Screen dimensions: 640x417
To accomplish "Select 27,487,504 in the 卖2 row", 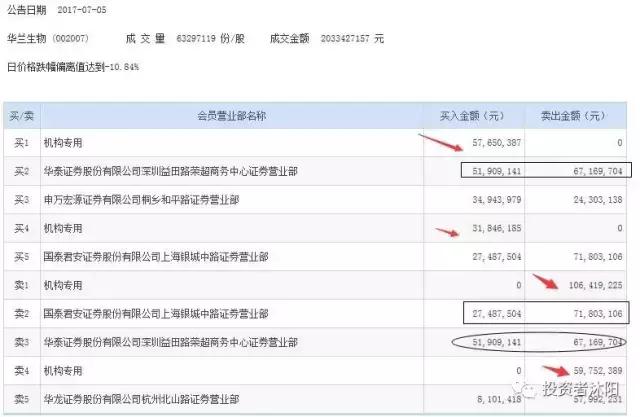I will tap(497, 314).
